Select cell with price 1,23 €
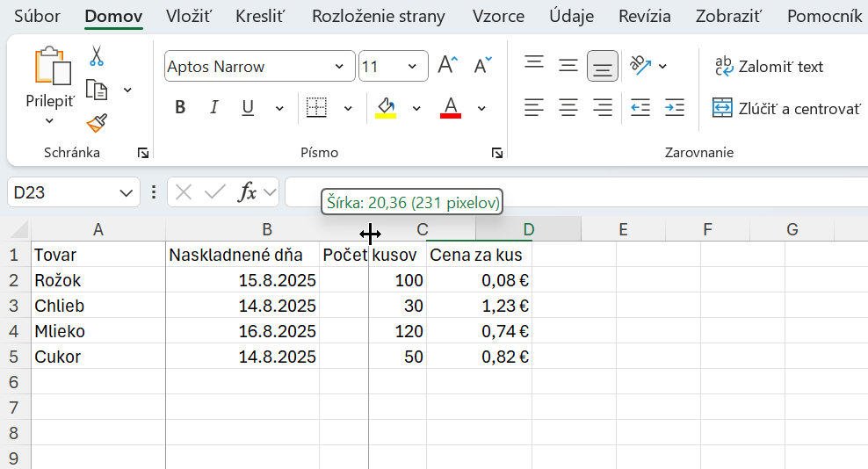This screenshot has height=469, width=868. click(480, 306)
